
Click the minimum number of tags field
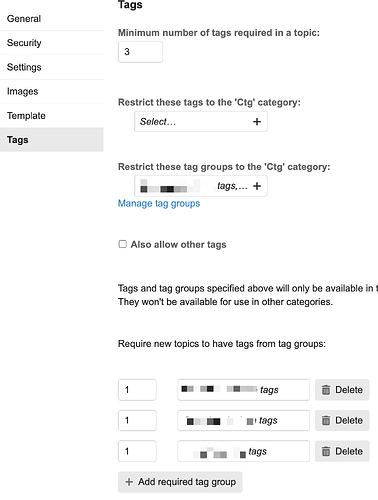click(140, 52)
